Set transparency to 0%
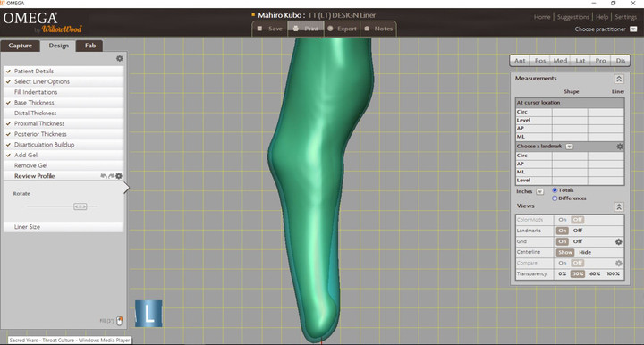This screenshot has height=345, width=644. tap(563, 274)
